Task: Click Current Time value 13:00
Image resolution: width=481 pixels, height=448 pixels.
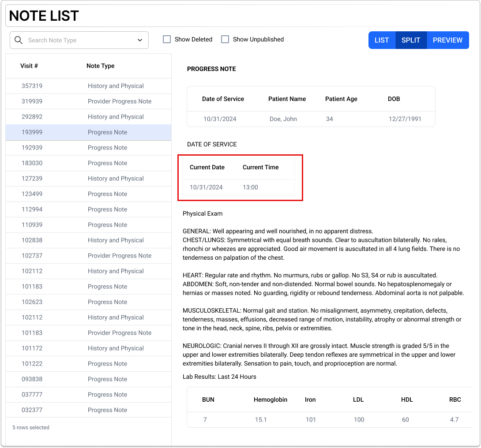Action: (250, 187)
